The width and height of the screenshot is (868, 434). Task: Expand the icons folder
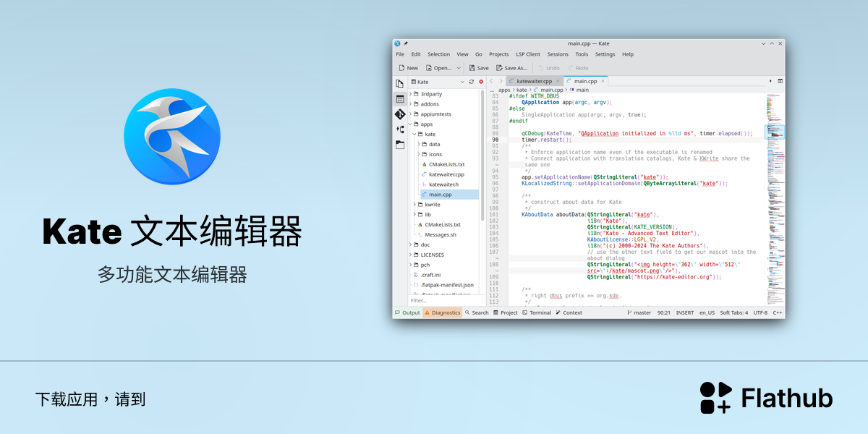tap(419, 154)
